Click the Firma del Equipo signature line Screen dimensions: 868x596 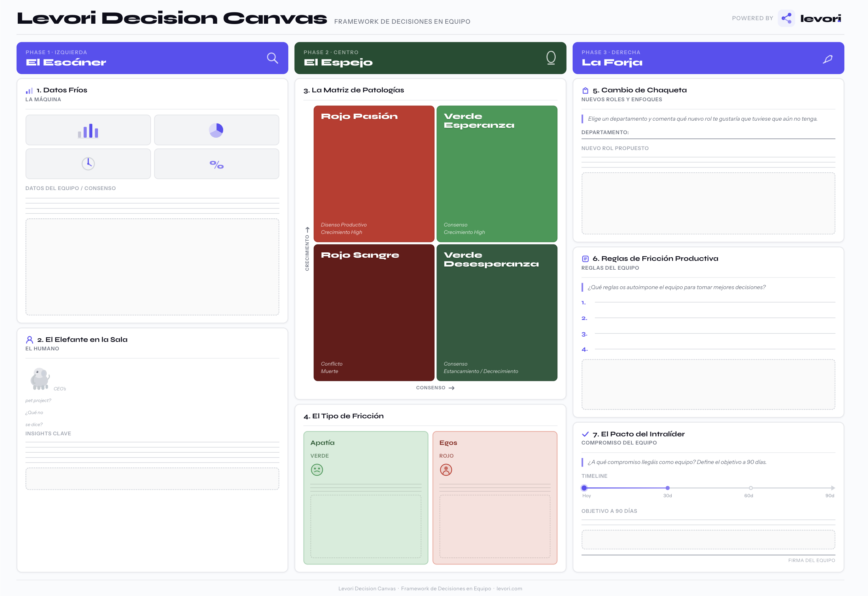(x=708, y=555)
